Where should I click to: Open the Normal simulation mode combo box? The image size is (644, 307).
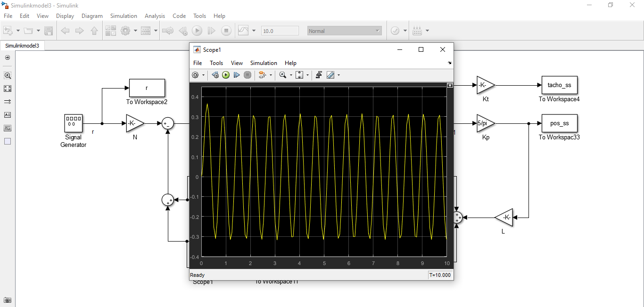tap(344, 31)
